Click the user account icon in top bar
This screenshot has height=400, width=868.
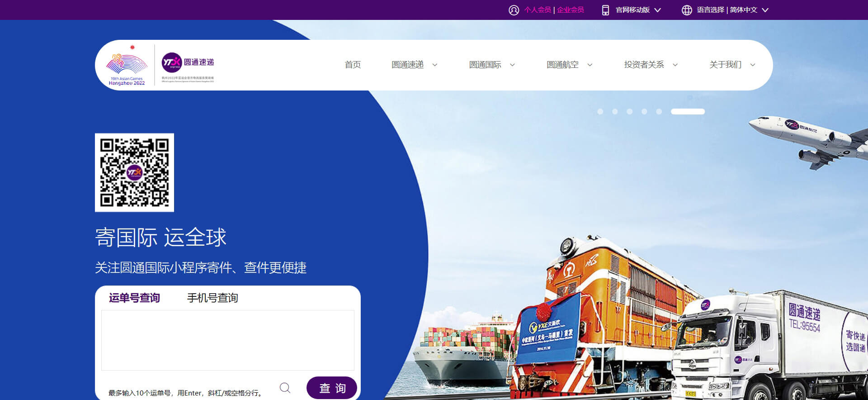(x=514, y=10)
